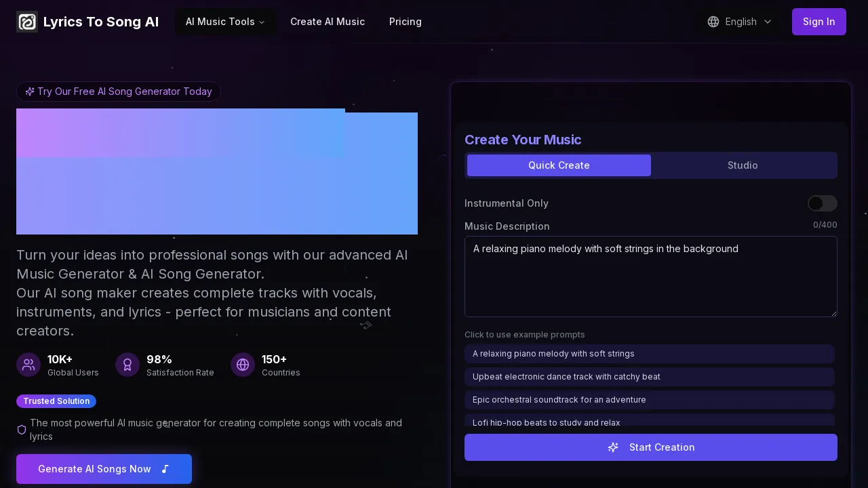The width and height of the screenshot is (868, 488).
Task: Click the Sign In button
Action: (x=818, y=22)
